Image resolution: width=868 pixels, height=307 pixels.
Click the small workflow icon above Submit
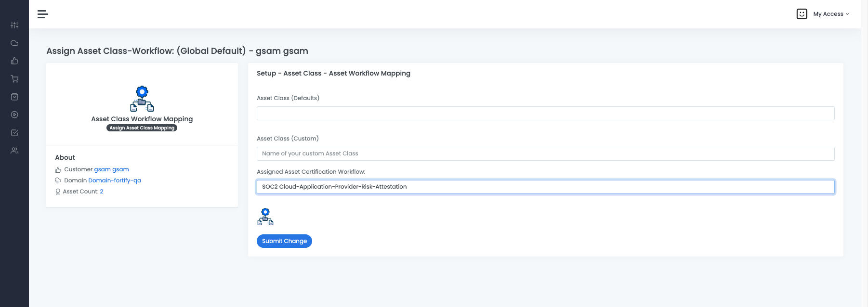pos(265,217)
